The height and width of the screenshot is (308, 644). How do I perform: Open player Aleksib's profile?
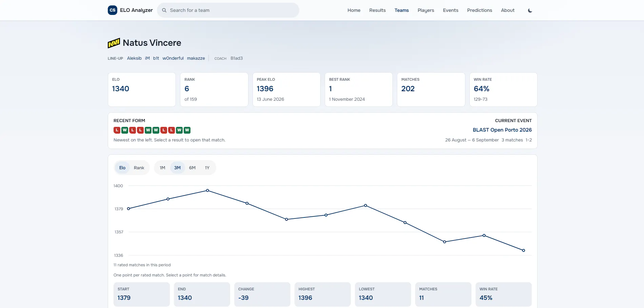point(134,58)
